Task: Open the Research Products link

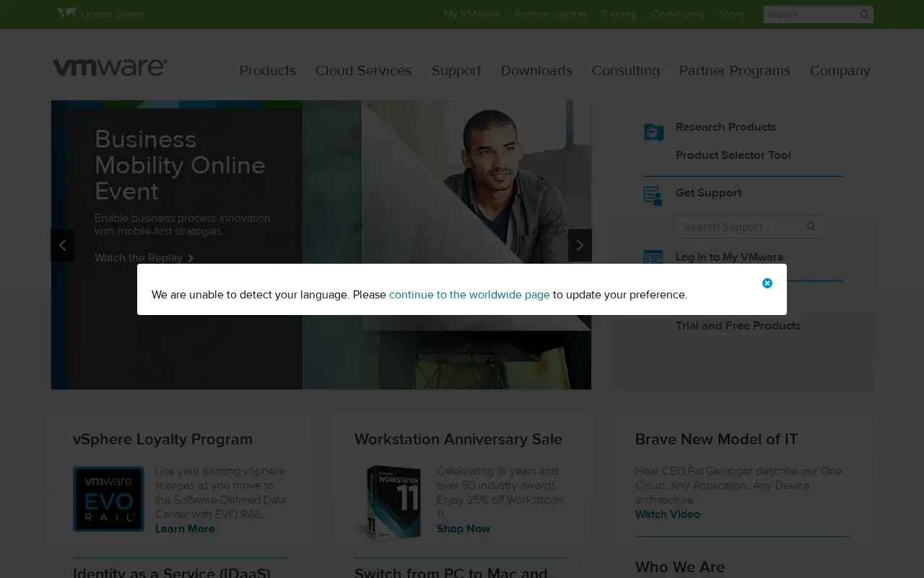Action: point(726,127)
